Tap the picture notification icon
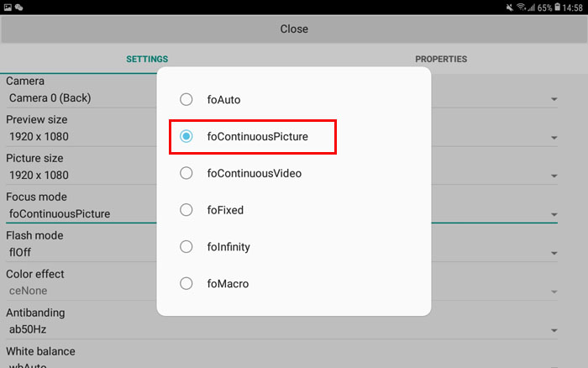Image resolution: width=588 pixels, height=368 pixels. click(x=8, y=7)
